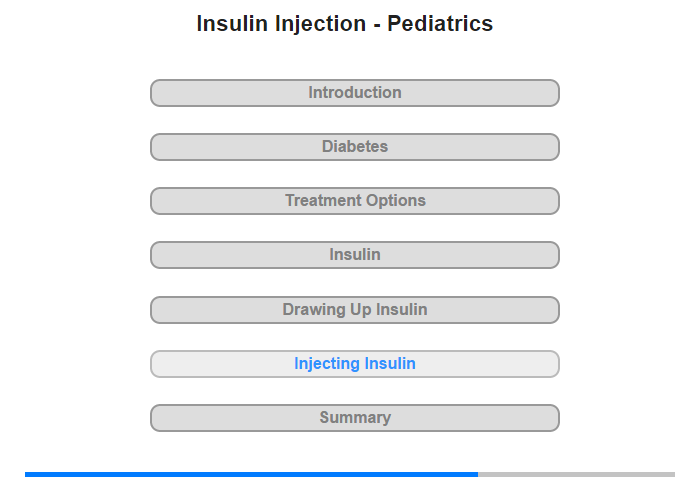
Task: Choose the Treatment Options menu item
Action: 354,201
